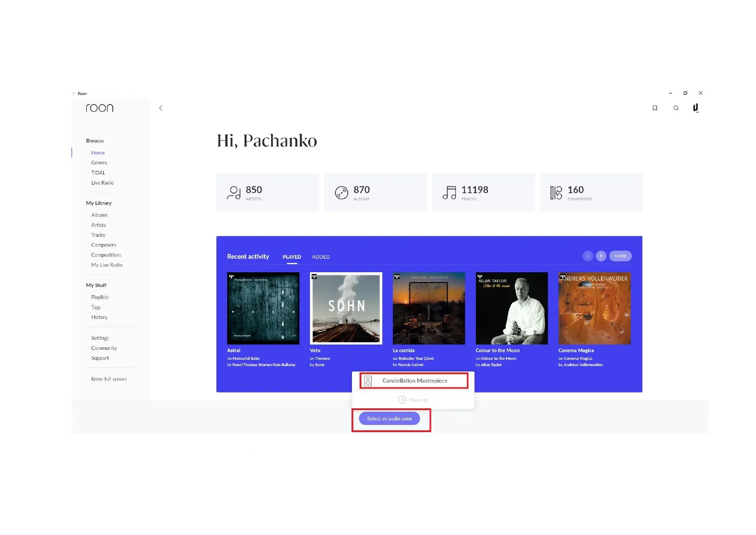Click the Veto track title
Viewport: 756px width, 535px height.
click(x=315, y=351)
